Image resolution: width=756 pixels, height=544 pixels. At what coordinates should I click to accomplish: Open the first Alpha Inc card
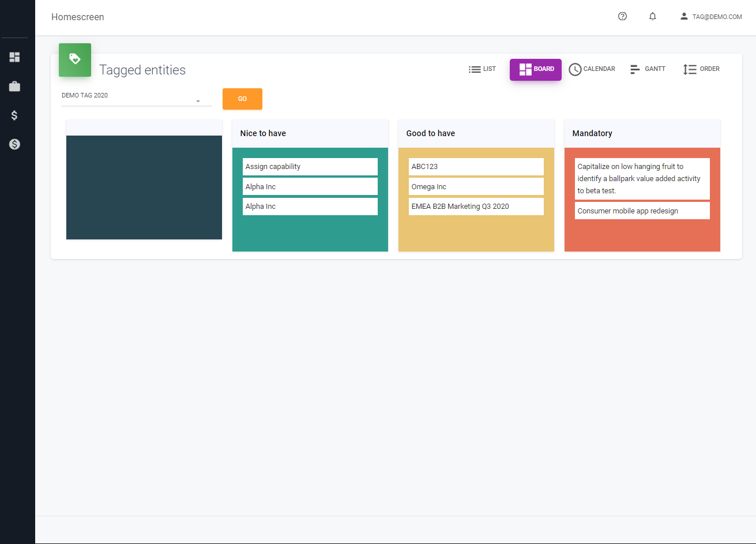pyautogui.click(x=310, y=186)
